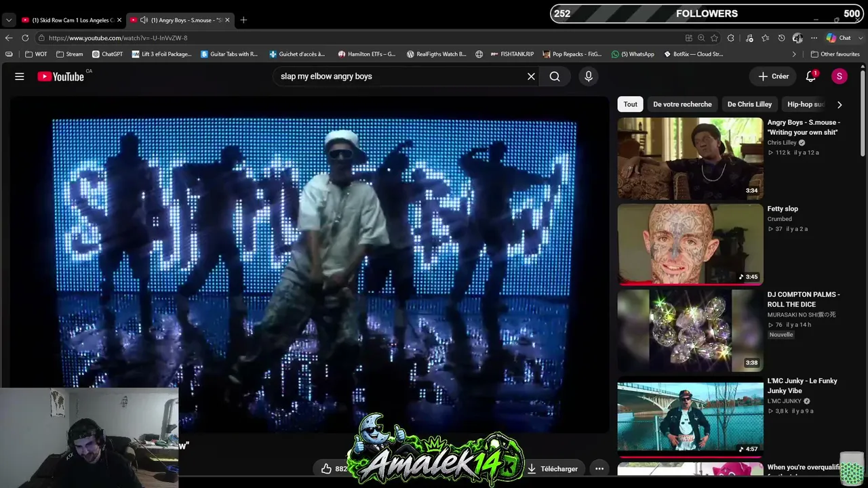
Task: Submit search with the magnifier button
Action: [x=555, y=77]
